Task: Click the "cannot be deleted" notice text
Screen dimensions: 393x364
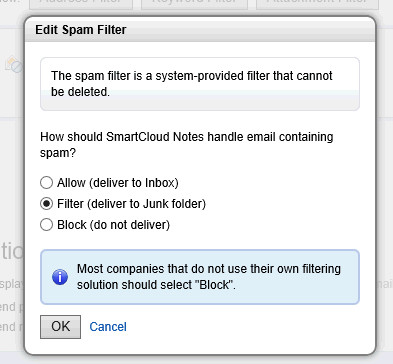Action: tap(192, 84)
